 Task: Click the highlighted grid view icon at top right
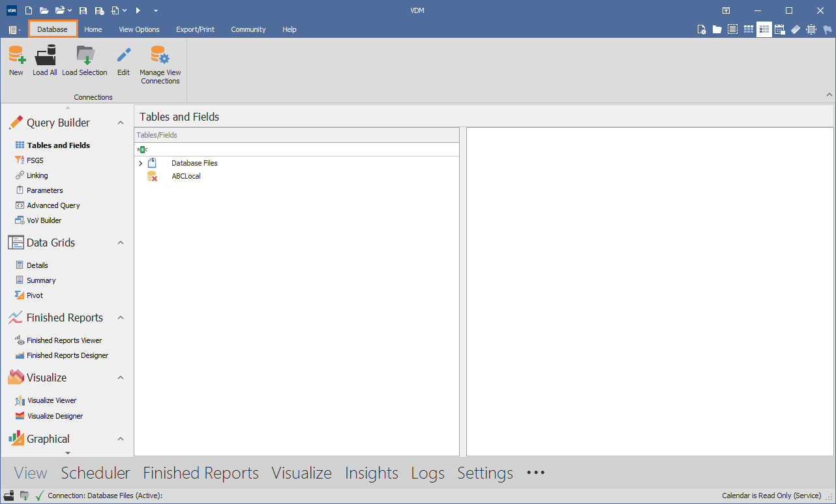764,29
